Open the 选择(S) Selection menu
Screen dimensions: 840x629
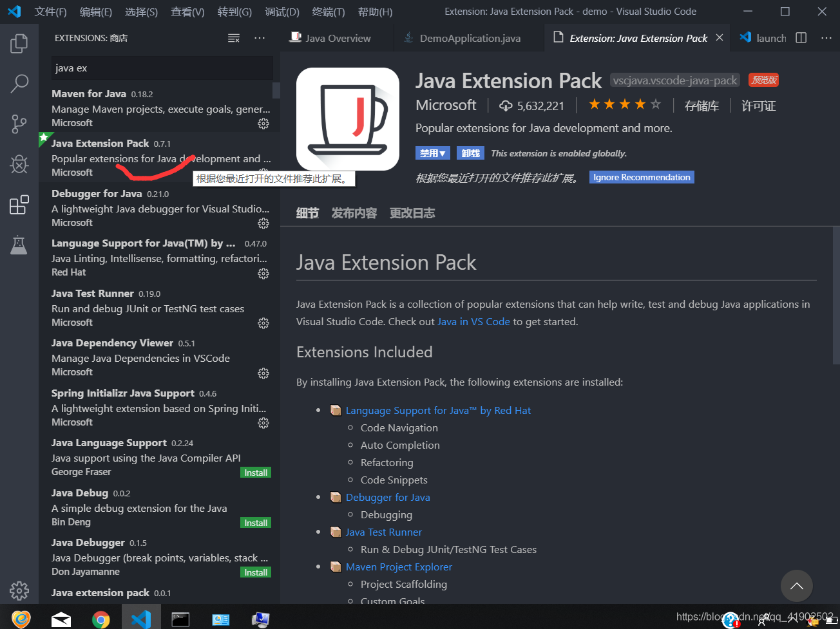tap(141, 12)
